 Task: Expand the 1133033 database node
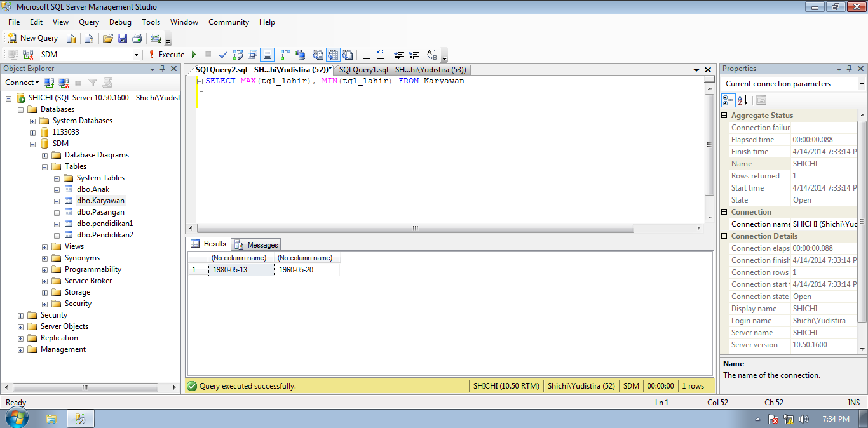tap(32, 132)
